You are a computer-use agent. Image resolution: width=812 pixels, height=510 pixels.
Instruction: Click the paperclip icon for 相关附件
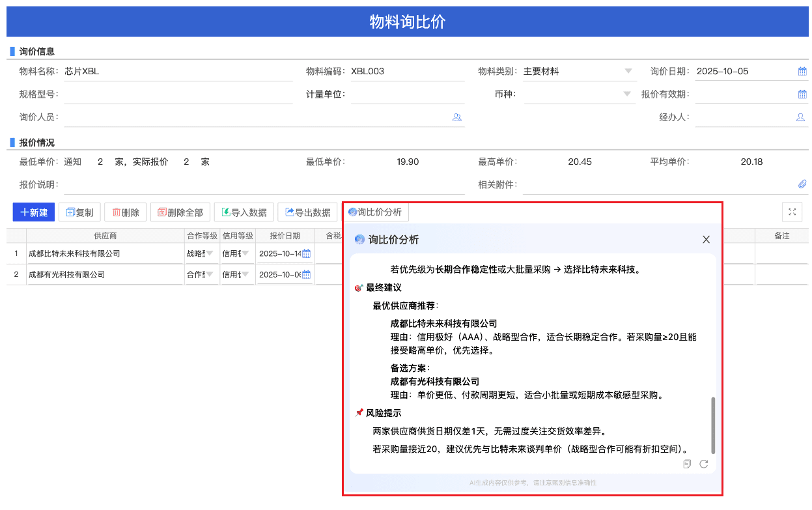[802, 184]
